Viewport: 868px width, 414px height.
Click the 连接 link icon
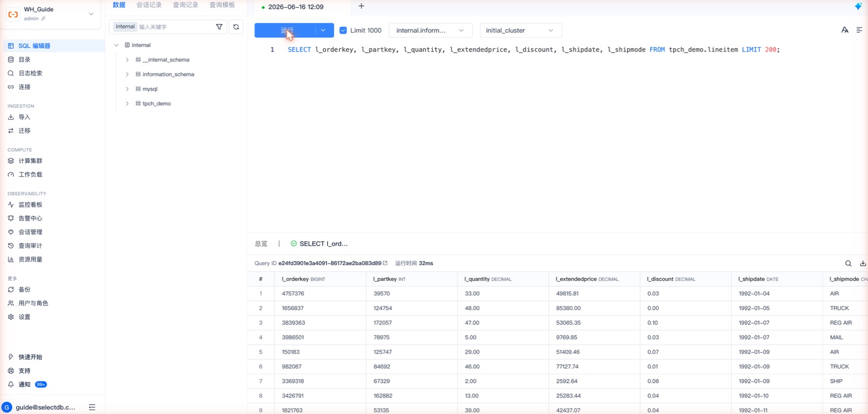(11, 87)
